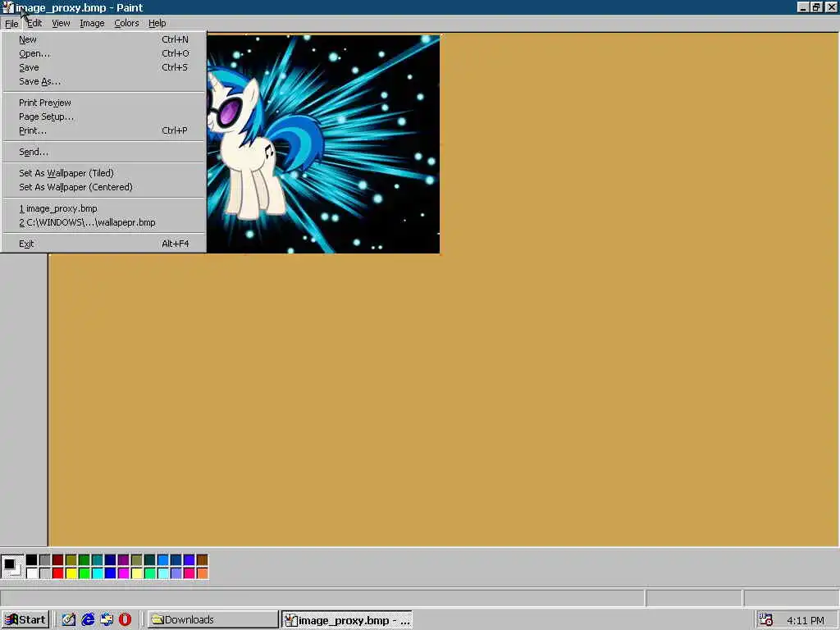Open the View menu
840x630 pixels.
click(x=61, y=23)
